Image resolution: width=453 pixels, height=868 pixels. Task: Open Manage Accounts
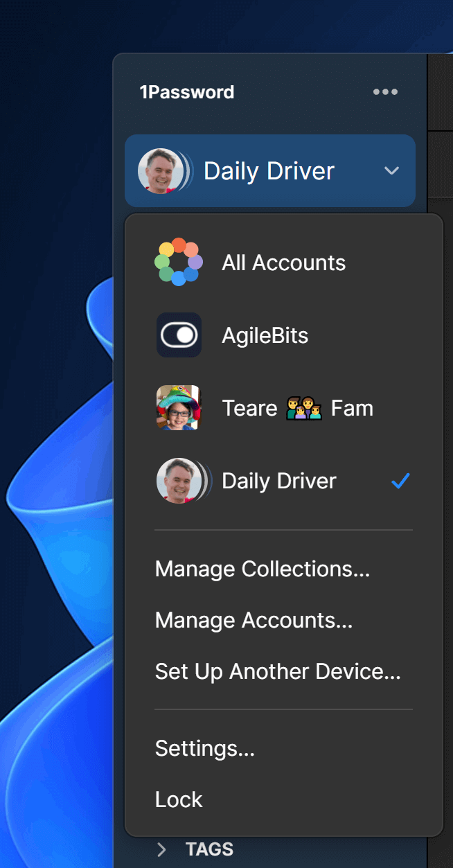click(254, 620)
